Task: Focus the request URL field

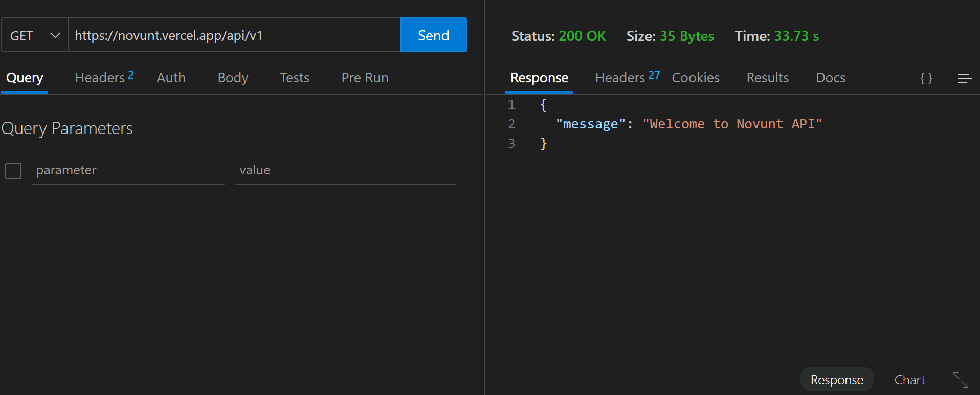Action: [x=234, y=35]
